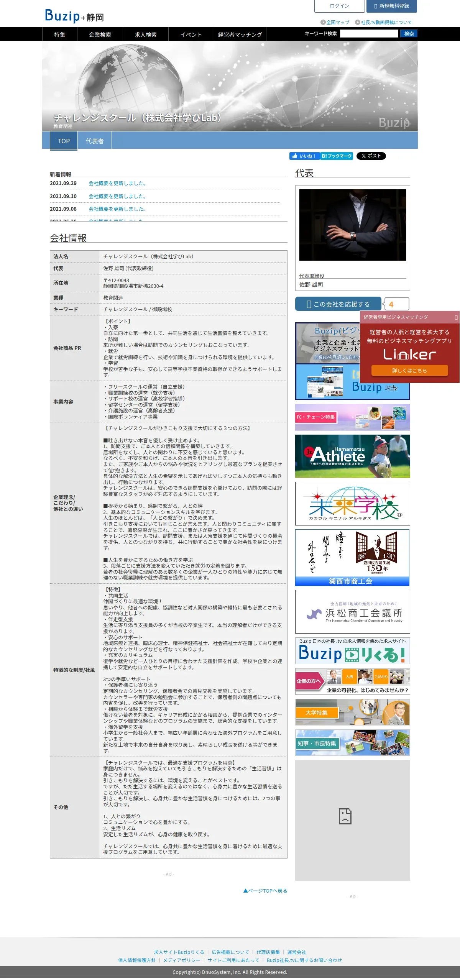Image resolution: width=460 pixels, height=980 pixels.
Task: Switch to the TOP tab
Action: 64,141
